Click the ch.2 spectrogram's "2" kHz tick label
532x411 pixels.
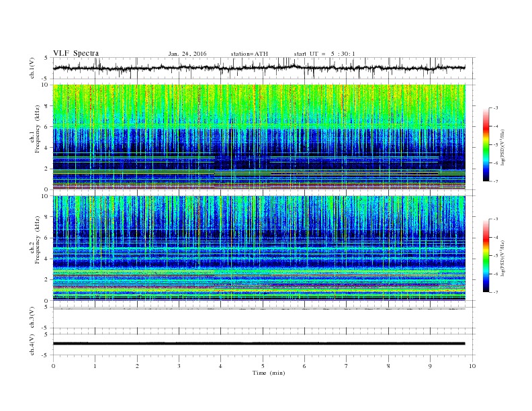[47, 280]
